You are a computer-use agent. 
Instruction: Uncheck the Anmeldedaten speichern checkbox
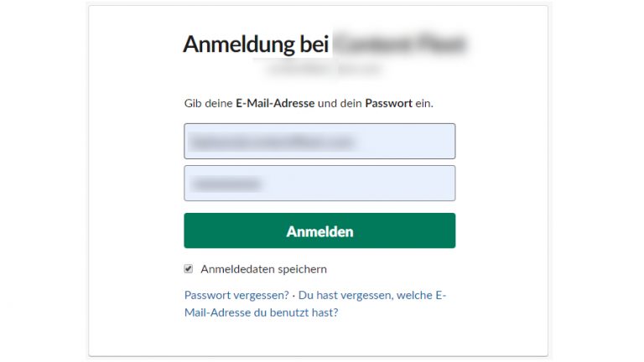click(x=189, y=269)
